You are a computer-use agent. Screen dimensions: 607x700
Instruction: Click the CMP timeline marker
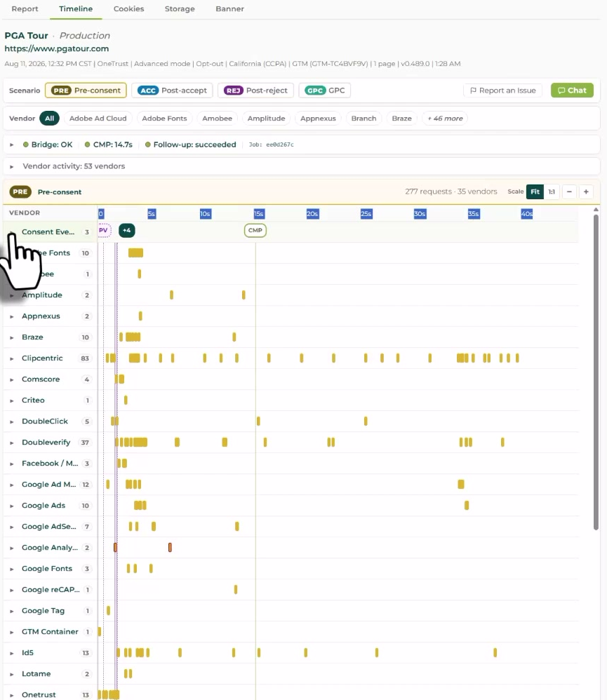point(255,230)
